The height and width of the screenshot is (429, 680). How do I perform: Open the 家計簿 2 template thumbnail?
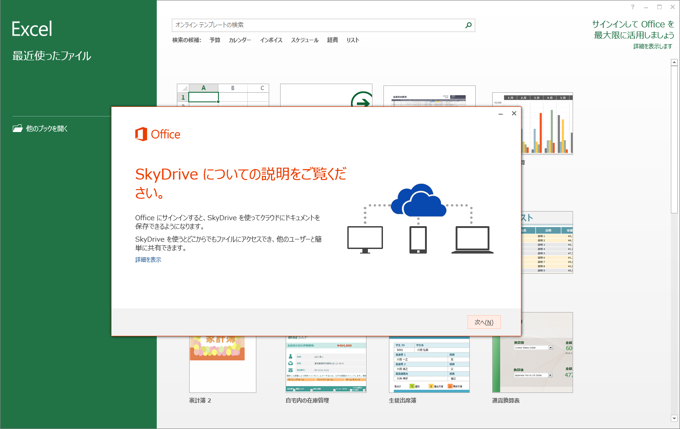222,364
